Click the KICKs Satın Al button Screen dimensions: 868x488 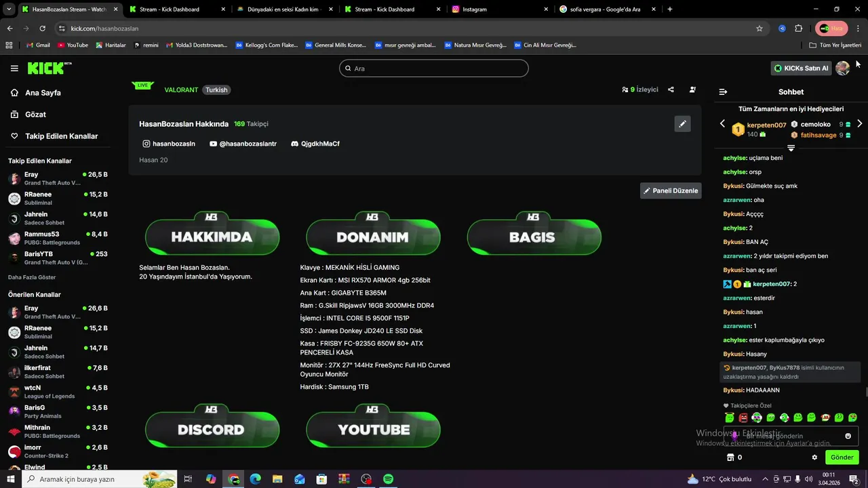[x=802, y=68]
